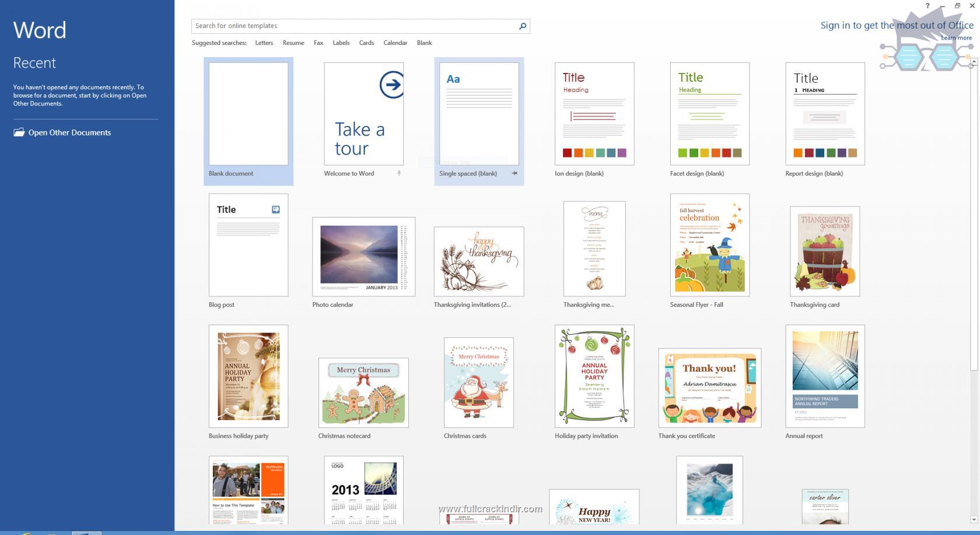This screenshot has height=535, width=980.
Task: Choose the Single spaced (blank) thumbnail
Action: tap(479, 114)
